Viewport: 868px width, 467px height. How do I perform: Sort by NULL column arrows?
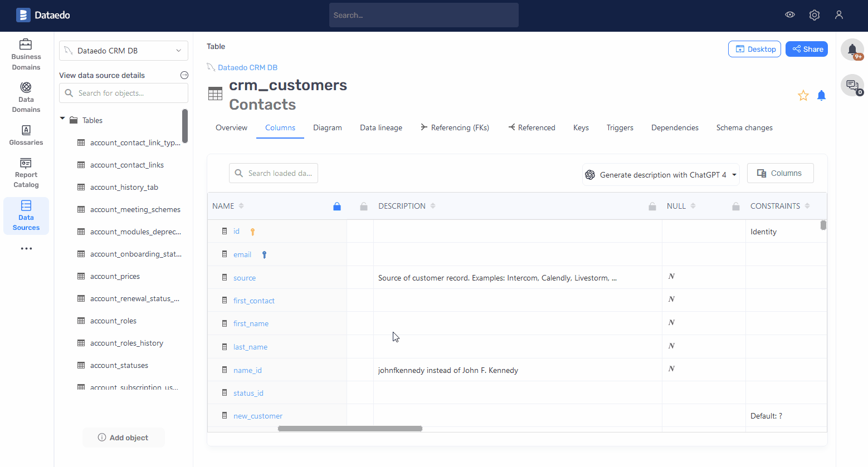click(x=693, y=206)
